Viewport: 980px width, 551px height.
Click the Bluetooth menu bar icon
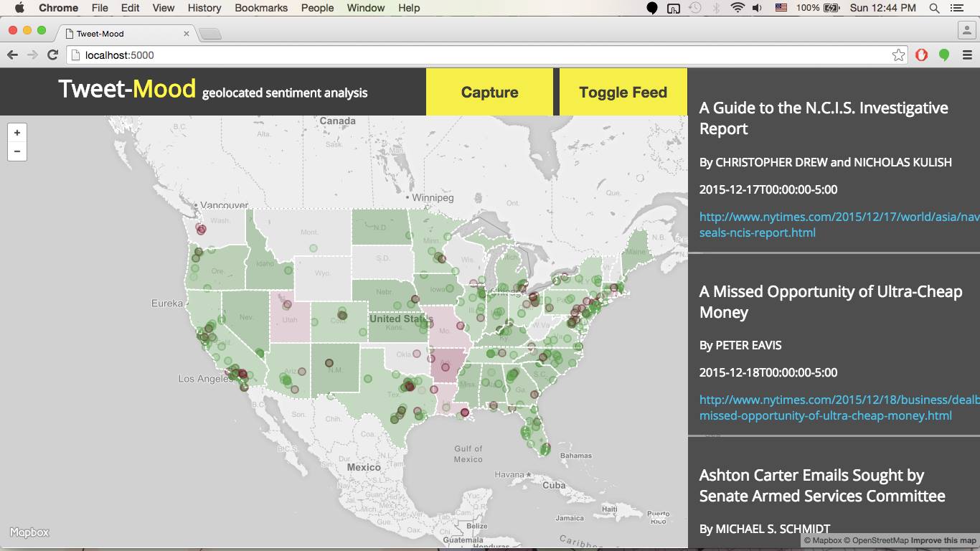point(716,8)
